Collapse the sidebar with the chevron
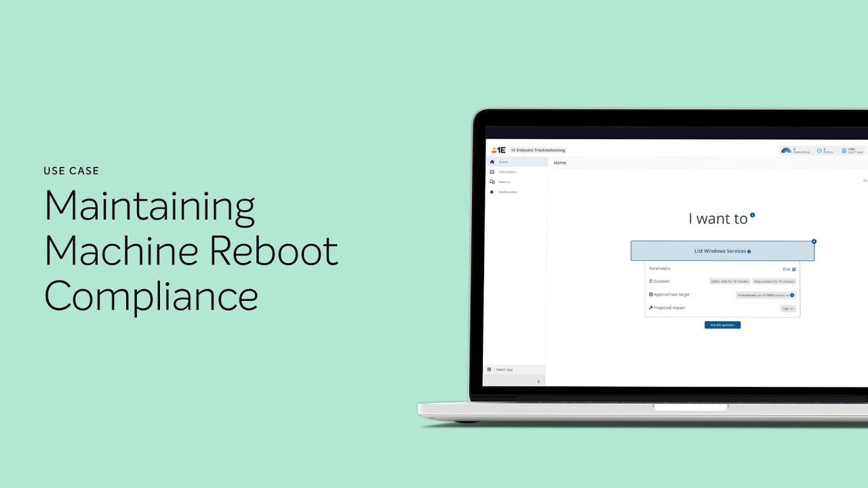 [538, 382]
